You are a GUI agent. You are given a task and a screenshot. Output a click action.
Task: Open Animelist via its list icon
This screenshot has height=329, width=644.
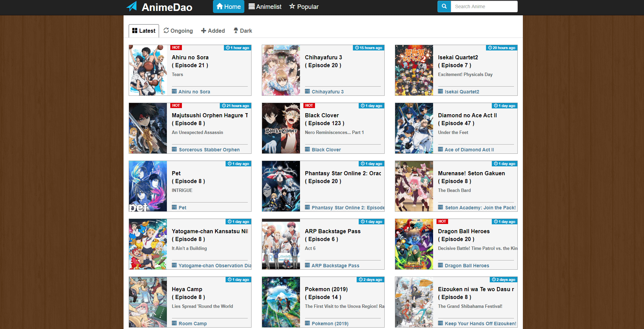252,6
